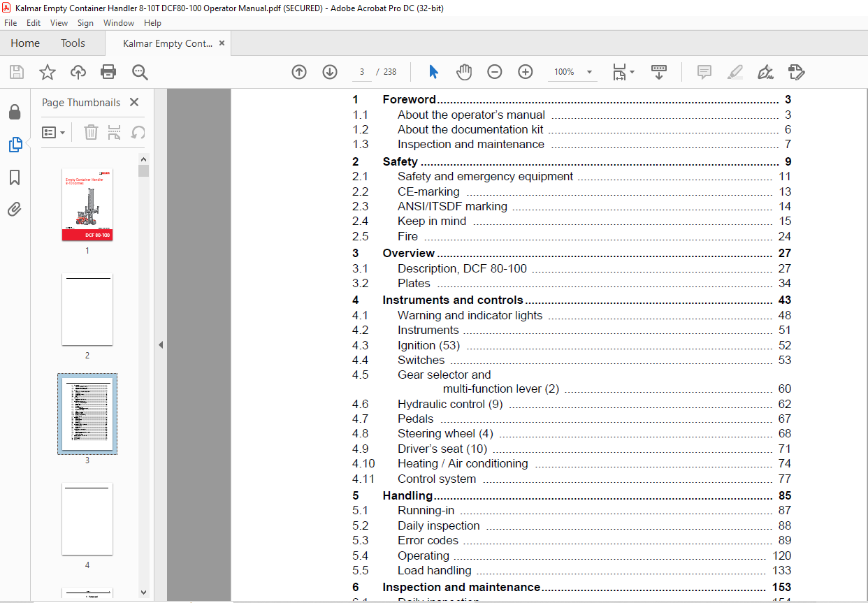Click the scrolling mode toolbar icon
The height and width of the screenshot is (603, 868).
coord(659,72)
